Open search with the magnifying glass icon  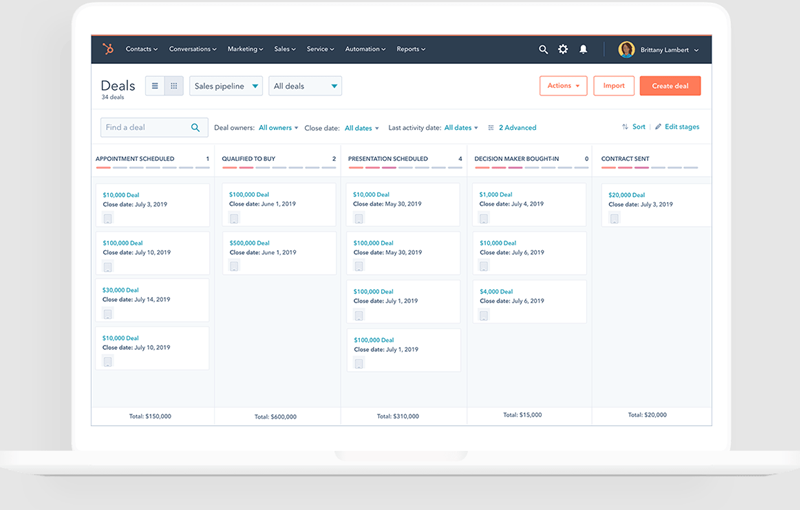[x=543, y=49]
